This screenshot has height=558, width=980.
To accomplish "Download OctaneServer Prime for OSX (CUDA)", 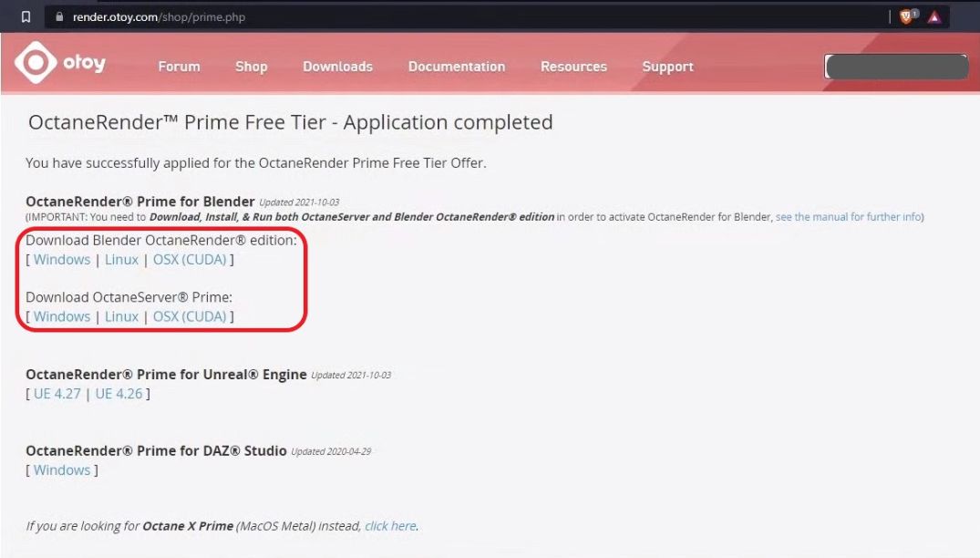I will point(189,316).
